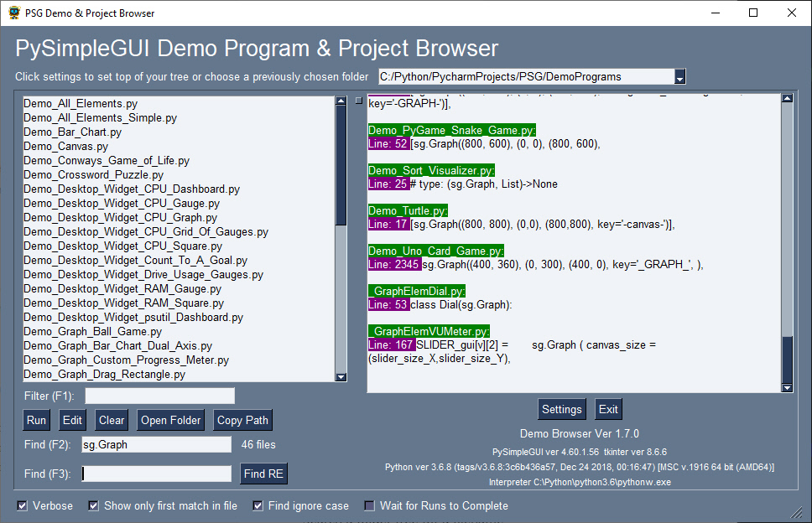Click file list scrollbar up arrow
Viewport: 812px width, 523px height.
pos(341,101)
